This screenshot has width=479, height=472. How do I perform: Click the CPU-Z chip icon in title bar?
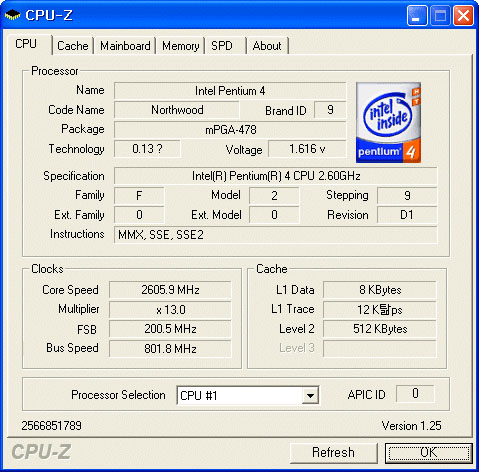13,15
